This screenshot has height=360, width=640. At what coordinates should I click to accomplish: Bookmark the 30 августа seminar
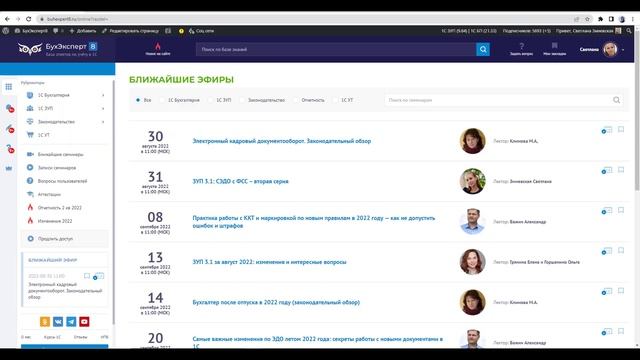click(621, 129)
